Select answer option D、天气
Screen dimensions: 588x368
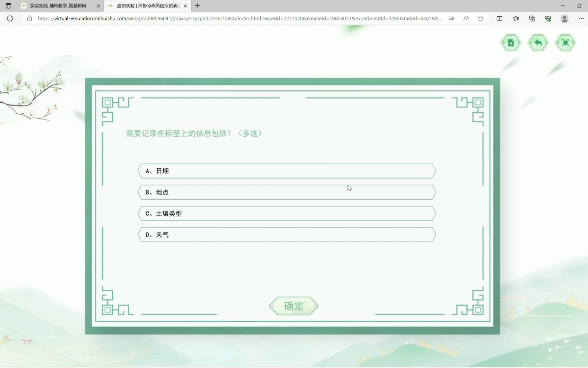point(287,235)
